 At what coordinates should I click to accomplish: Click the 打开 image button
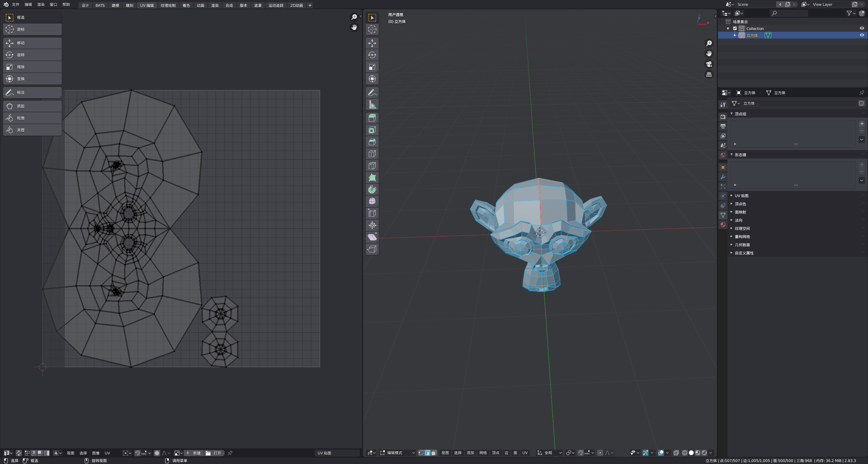coord(214,453)
